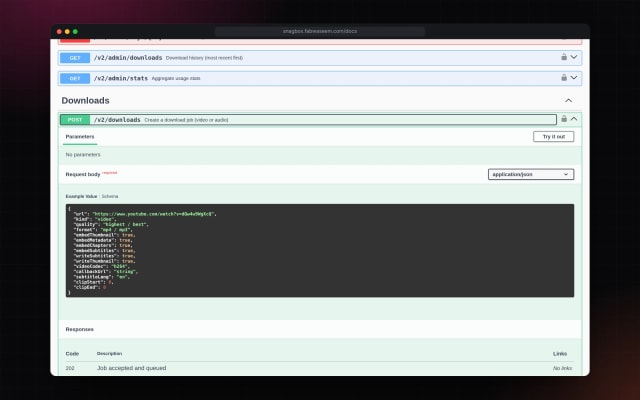Click the "Links" column header

[x=560, y=354]
